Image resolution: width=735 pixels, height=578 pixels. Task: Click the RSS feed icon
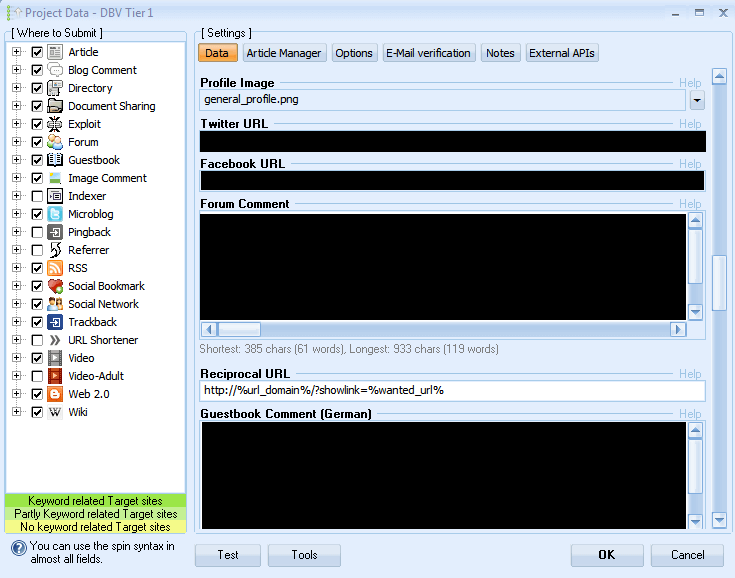(55, 268)
